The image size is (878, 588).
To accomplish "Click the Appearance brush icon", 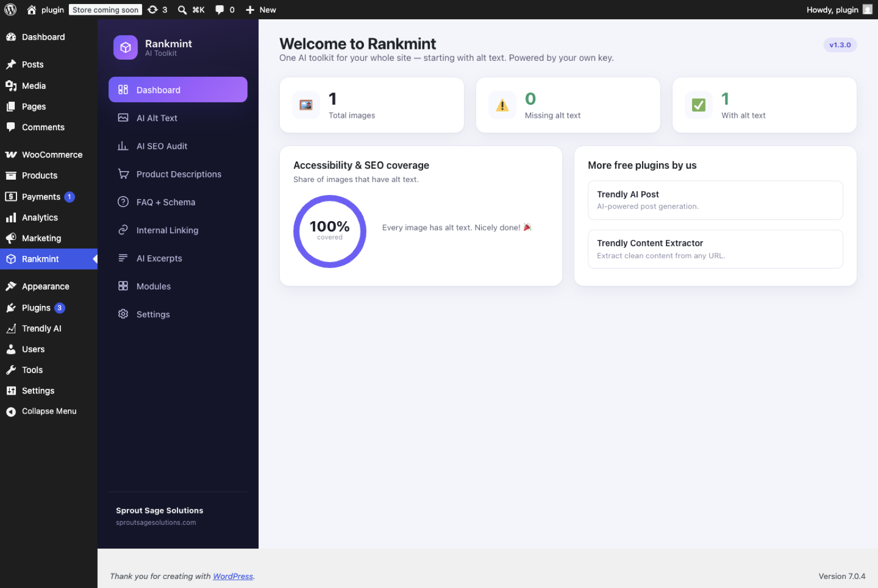I will (11, 287).
